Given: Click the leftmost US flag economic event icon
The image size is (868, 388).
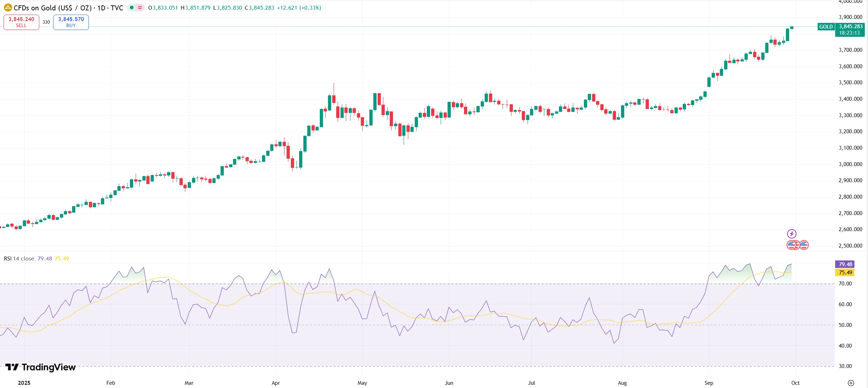Looking at the screenshot, I should (791, 245).
